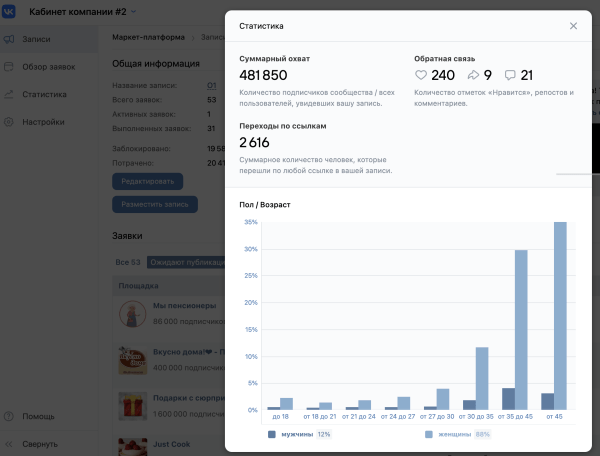The width and height of the screenshot is (600, 456).
Task: Open the Статистика sidebar chart icon
Action: pos(9,95)
